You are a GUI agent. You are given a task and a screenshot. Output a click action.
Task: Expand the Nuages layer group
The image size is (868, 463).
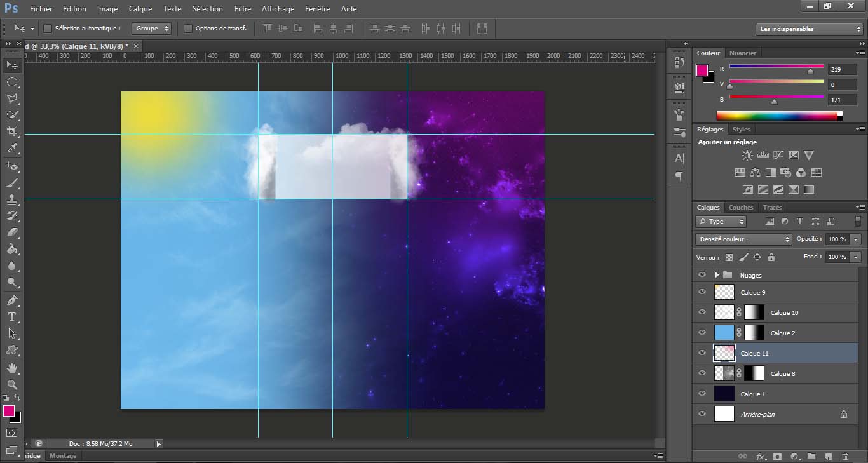point(717,275)
